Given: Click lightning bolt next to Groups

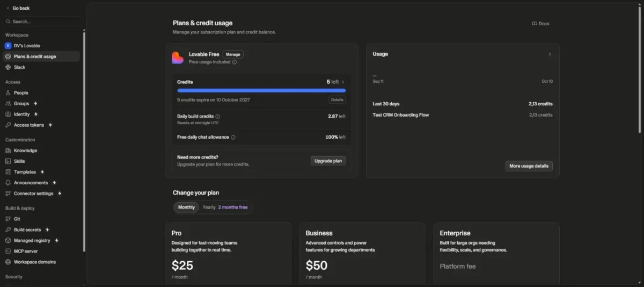Looking at the screenshot, I should [x=35, y=103].
